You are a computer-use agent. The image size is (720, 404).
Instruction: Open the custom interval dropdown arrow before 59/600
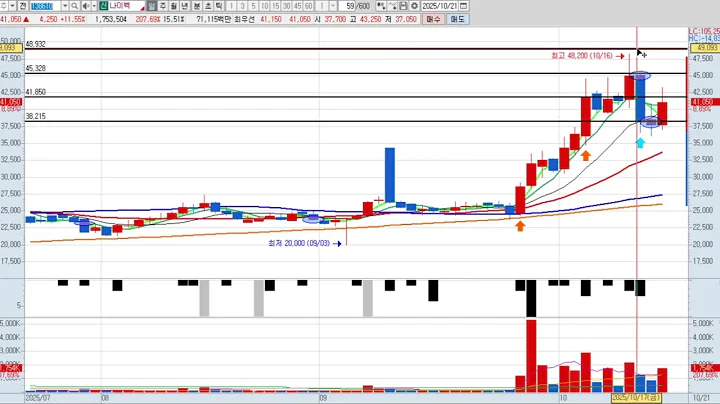[x=333, y=6]
